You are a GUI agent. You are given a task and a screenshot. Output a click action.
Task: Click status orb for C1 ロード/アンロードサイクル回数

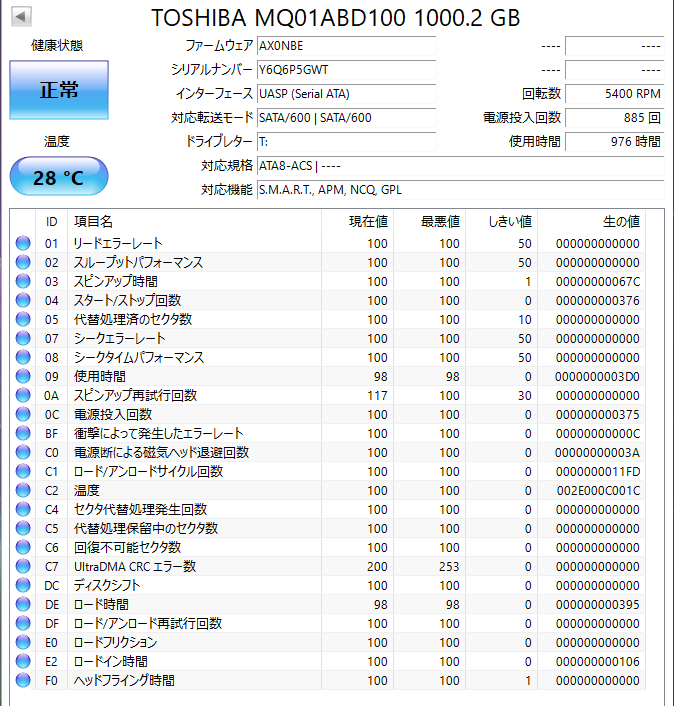23,471
